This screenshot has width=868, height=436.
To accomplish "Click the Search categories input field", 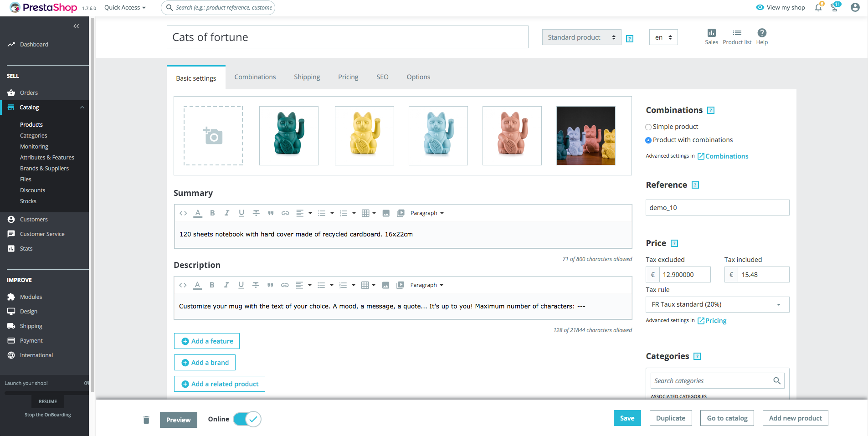I will [717, 381].
